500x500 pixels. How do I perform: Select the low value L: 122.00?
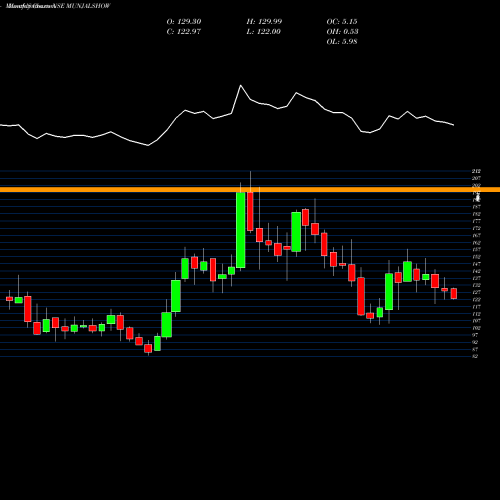(x=264, y=32)
